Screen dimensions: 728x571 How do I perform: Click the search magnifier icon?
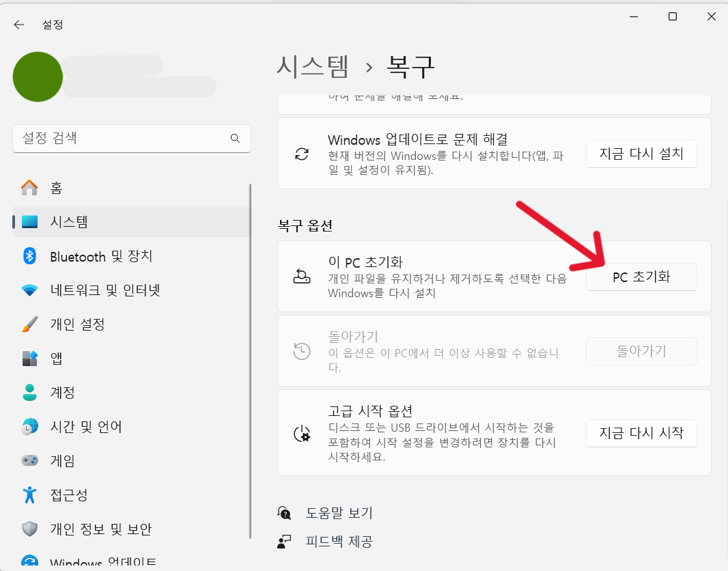(x=236, y=139)
